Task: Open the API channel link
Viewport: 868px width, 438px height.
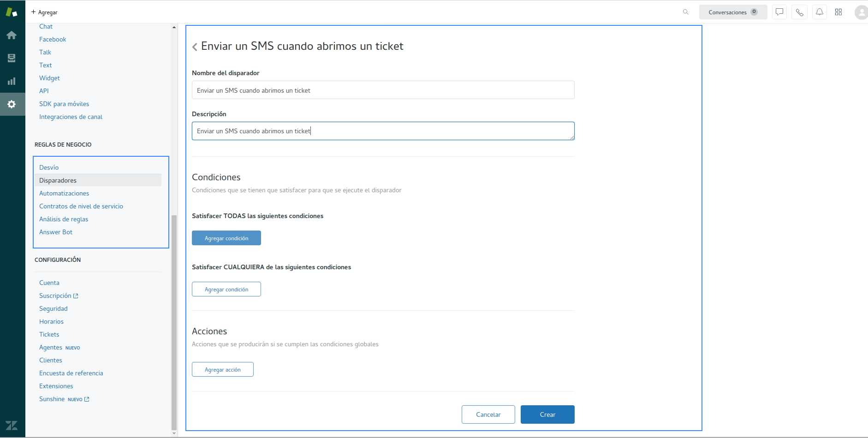Action: pyautogui.click(x=44, y=91)
